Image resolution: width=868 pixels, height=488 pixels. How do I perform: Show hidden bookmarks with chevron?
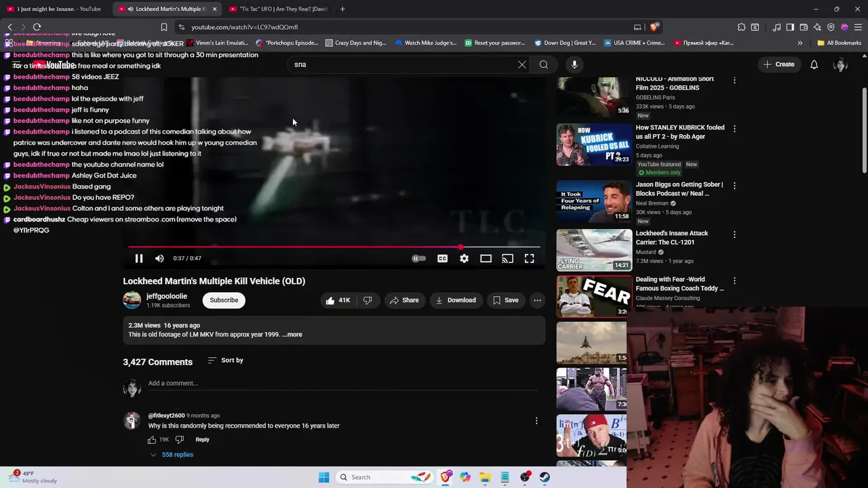point(800,43)
